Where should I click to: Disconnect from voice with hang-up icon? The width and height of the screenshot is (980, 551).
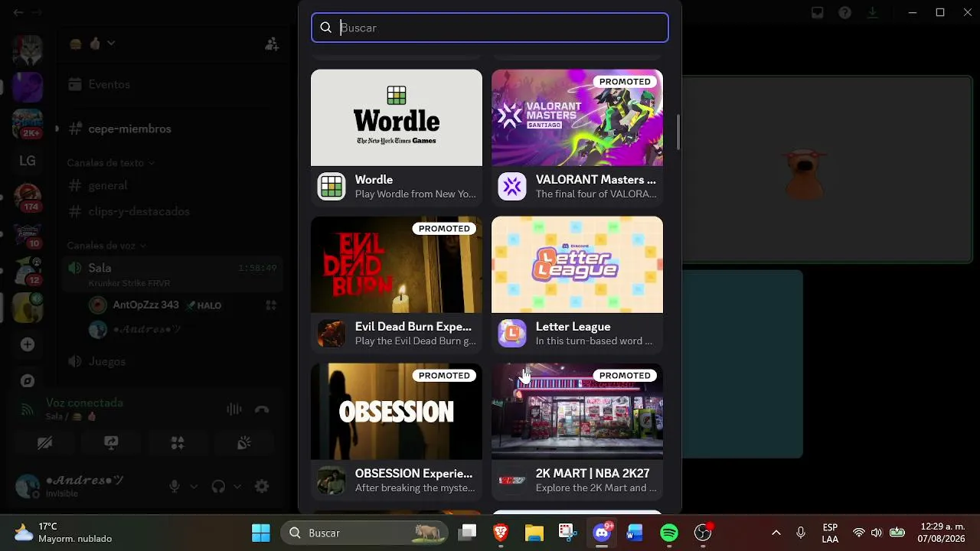tap(262, 409)
